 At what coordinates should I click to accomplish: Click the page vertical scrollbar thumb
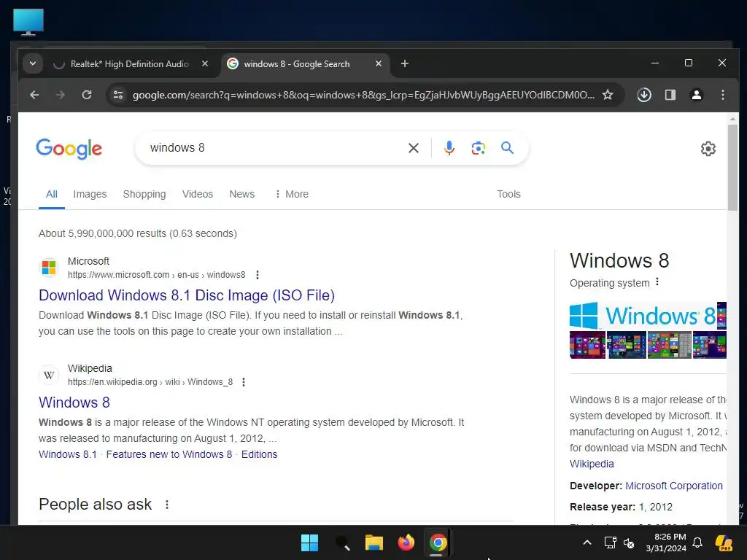(x=732, y=167)
